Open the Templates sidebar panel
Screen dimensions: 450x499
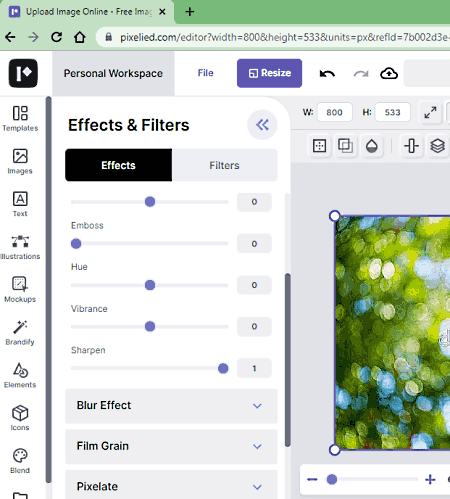pyautogui.click(x=20, y=119)
